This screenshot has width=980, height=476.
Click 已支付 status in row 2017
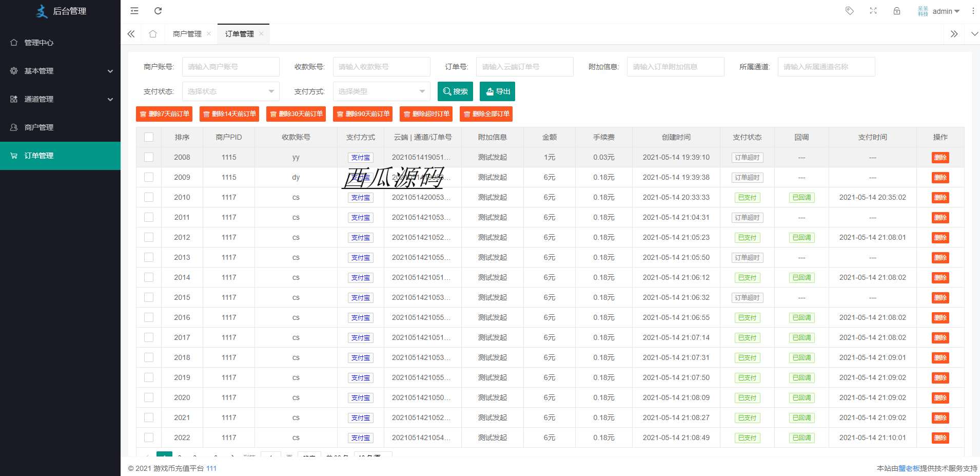747,338
